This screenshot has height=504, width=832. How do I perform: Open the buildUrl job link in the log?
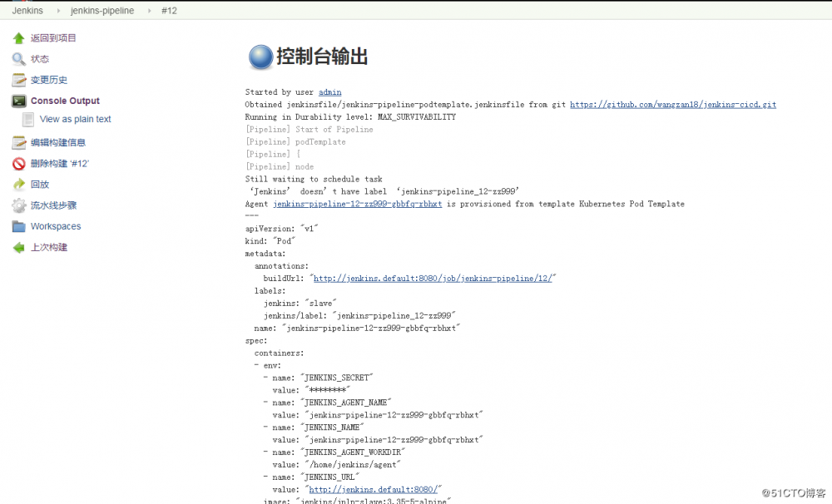433,278
